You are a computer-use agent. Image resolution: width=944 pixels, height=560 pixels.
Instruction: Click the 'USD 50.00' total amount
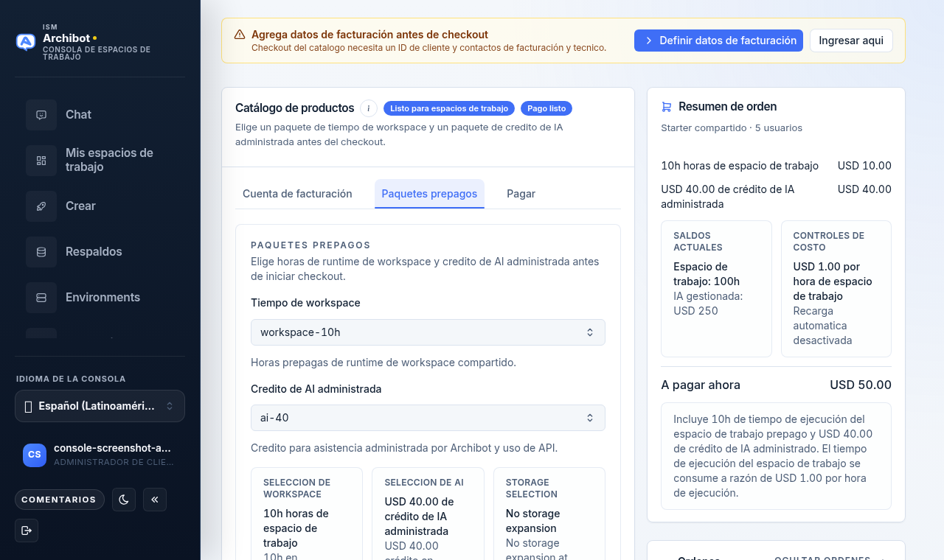coord(861,385)
